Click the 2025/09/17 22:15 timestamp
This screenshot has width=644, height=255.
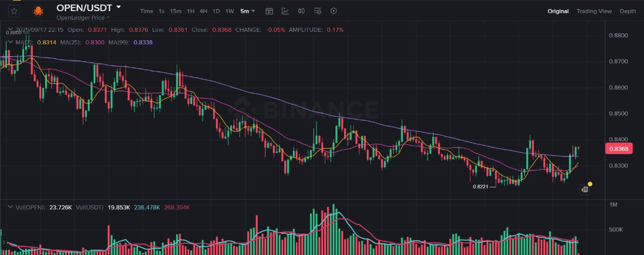click(39, 30)
